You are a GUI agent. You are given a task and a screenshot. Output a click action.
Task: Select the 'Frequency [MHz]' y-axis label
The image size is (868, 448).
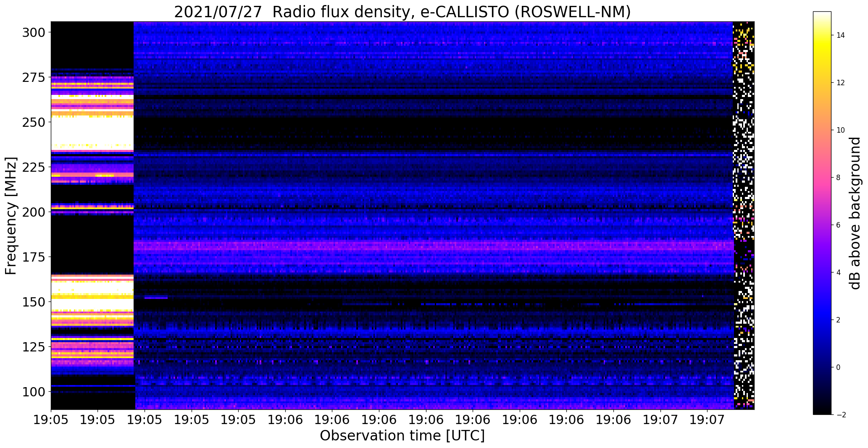[x=11, y=216]
